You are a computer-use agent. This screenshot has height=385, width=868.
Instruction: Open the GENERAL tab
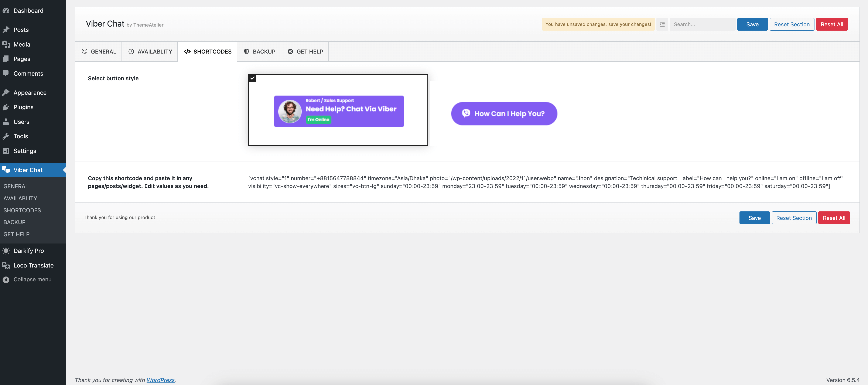tap(98, 52)
